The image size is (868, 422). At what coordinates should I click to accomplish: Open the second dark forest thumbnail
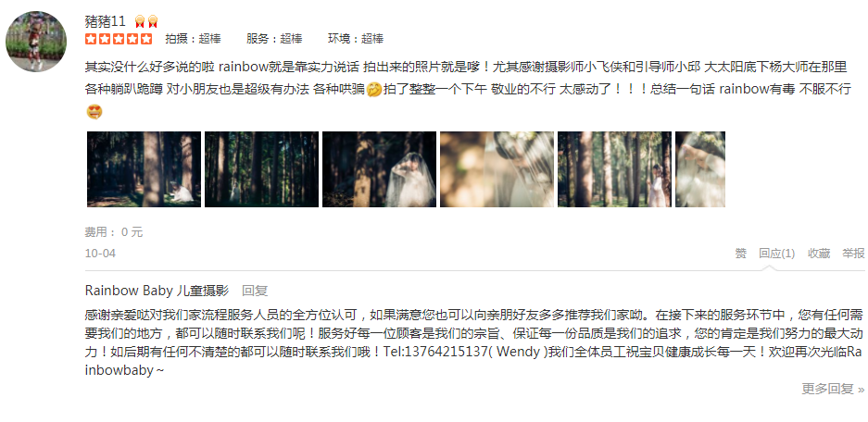[x=262, y=169]
